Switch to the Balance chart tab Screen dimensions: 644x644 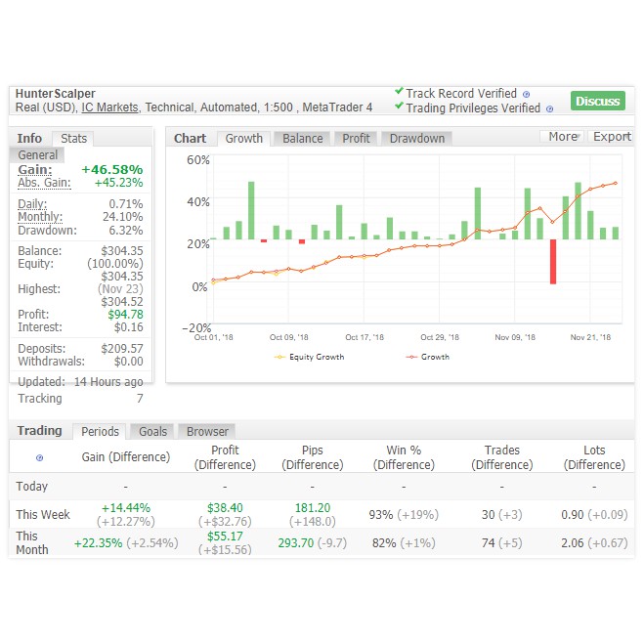tap(302, 138)
